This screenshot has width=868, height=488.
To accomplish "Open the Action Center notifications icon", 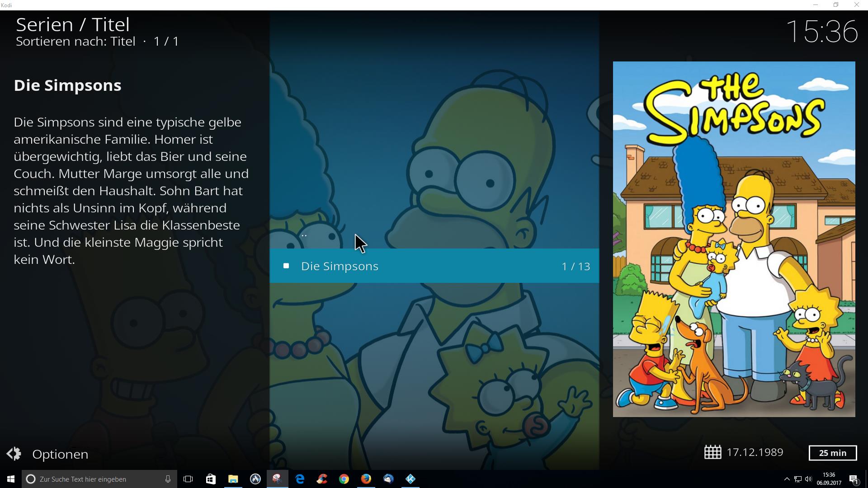I will coord(854,479).
